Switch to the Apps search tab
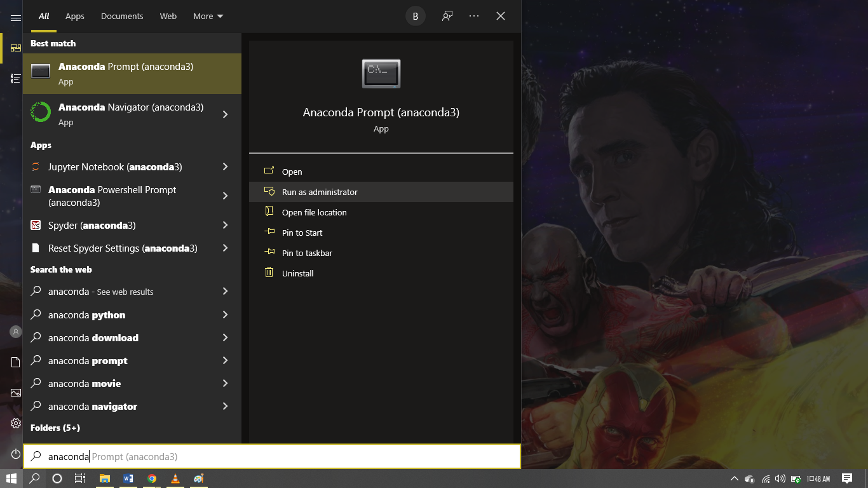Image resolution: width=868 pixels, height=488 pixels. tap(75, 16)
